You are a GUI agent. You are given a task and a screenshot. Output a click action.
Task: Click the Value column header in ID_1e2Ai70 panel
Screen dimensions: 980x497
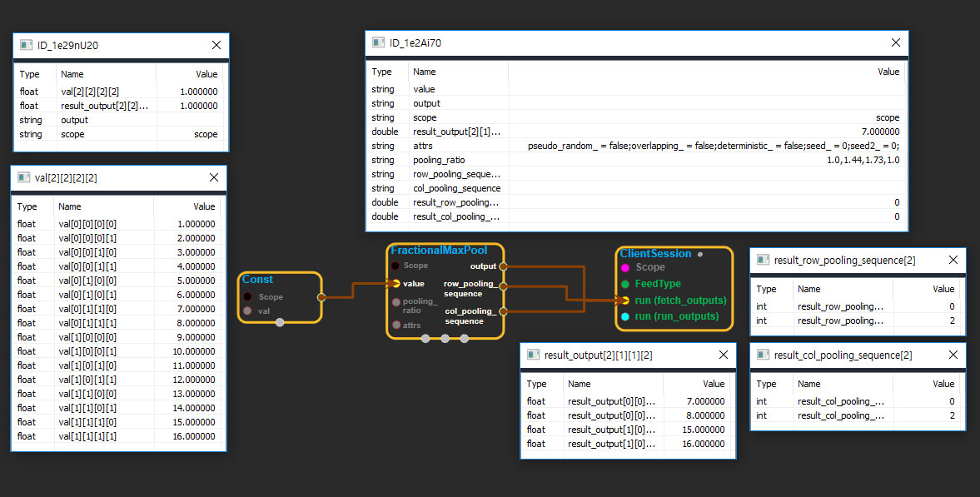pyautogui.click(x=888, y=72)
